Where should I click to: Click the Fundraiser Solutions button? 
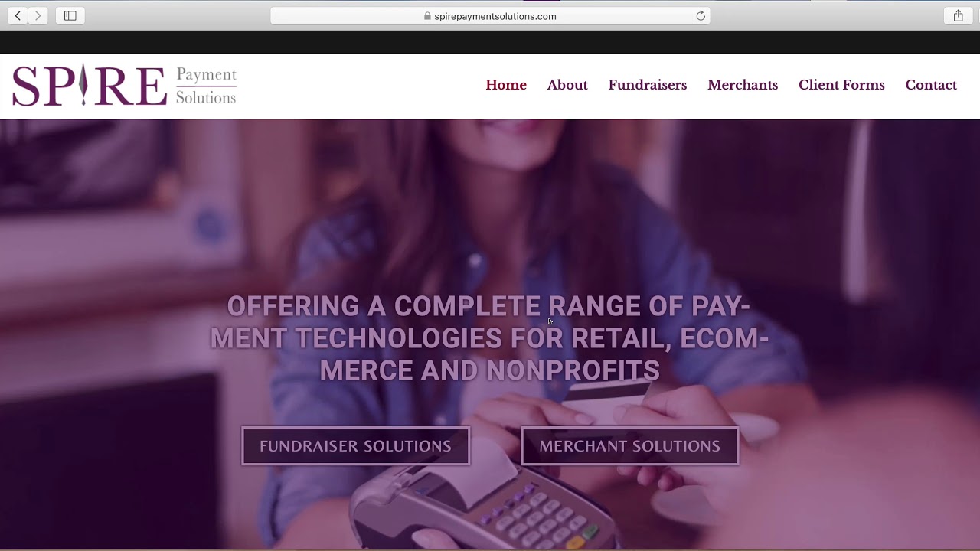click(356, 445)
